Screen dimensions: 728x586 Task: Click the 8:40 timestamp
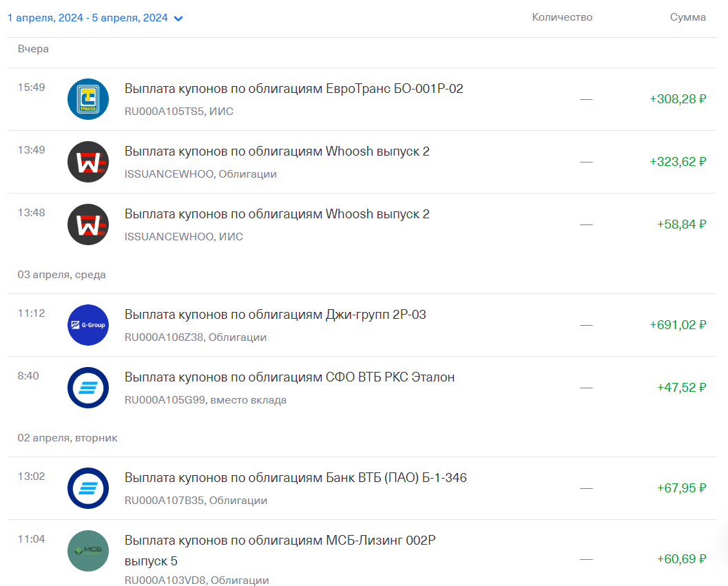pos(28,376)
